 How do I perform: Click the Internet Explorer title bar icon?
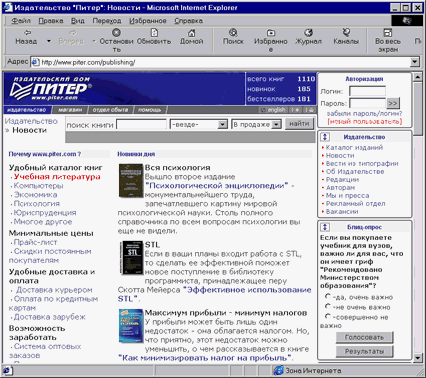coord(8,7)
